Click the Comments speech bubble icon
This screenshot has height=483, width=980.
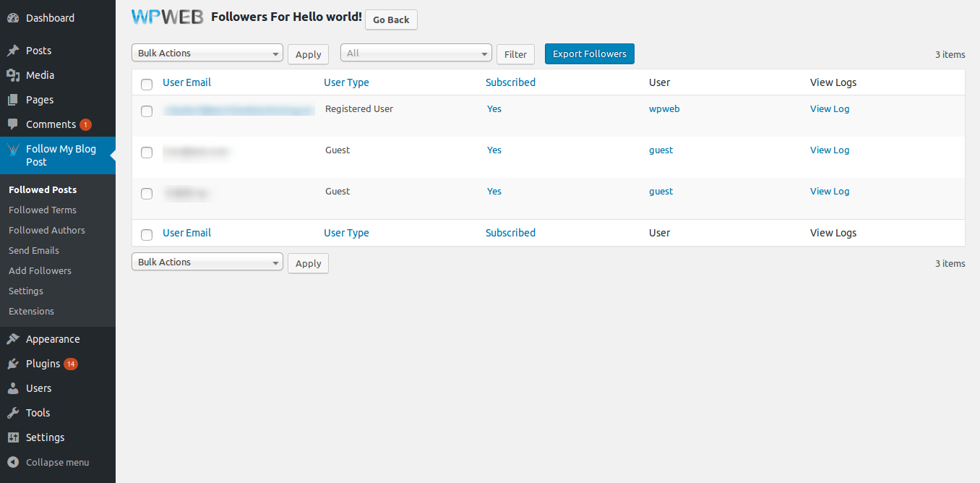[13, 124]
